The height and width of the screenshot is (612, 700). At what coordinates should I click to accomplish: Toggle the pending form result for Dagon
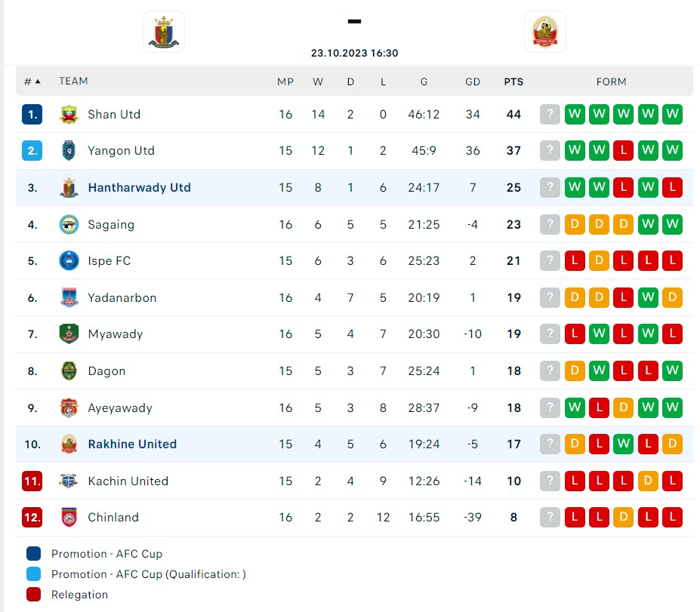click(549, 371)
